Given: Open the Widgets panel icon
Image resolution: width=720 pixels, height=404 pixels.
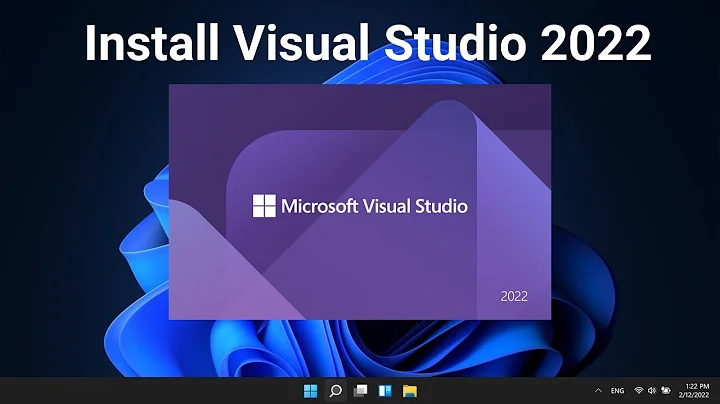Looking at the screenshot, I should pyautogui.click(x=385, y=391).
